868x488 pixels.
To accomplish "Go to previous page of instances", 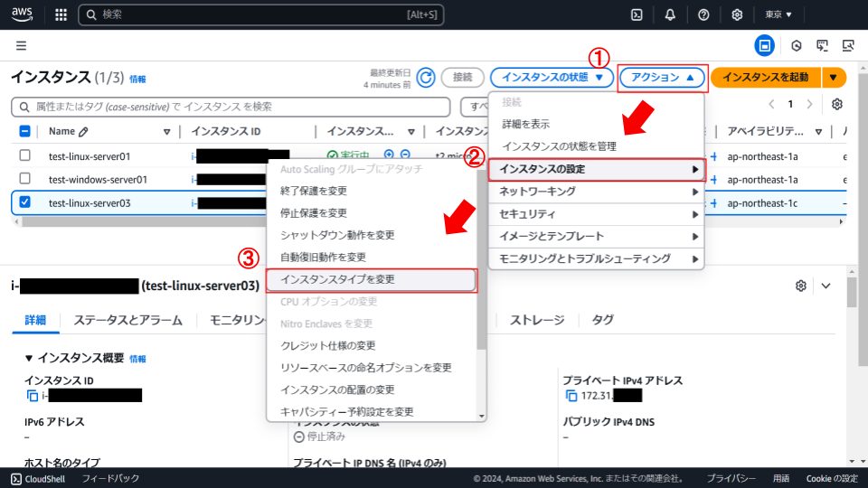I will click(x=771, y=104).
